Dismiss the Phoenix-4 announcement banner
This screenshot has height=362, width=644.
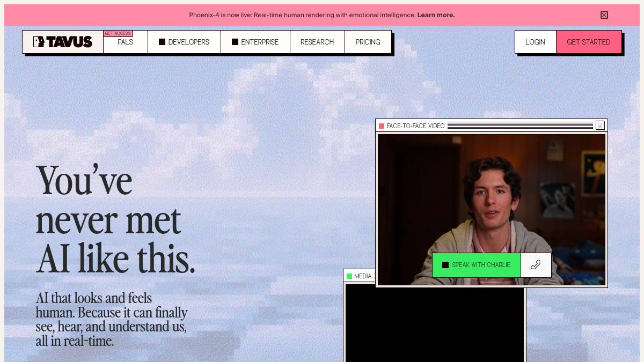(x=604, y=15)
